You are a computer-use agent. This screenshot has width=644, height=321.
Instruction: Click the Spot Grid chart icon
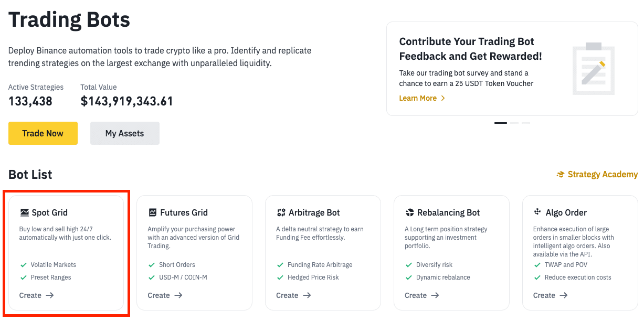24,213
